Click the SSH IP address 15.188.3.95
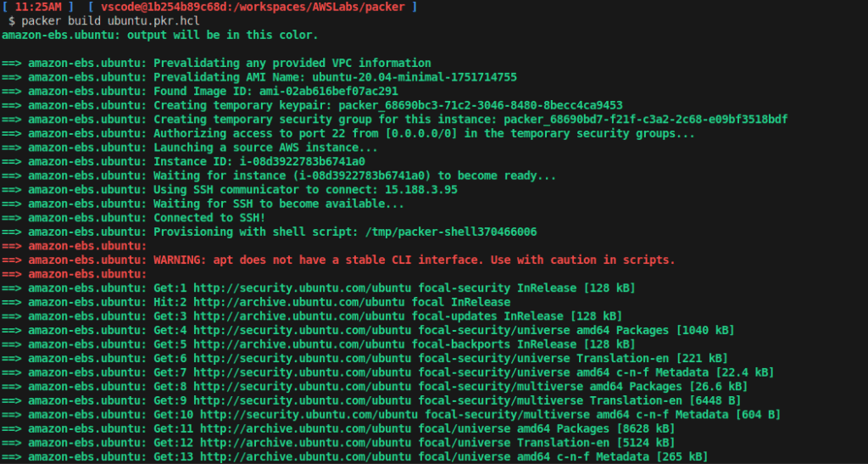 [421, 190]
